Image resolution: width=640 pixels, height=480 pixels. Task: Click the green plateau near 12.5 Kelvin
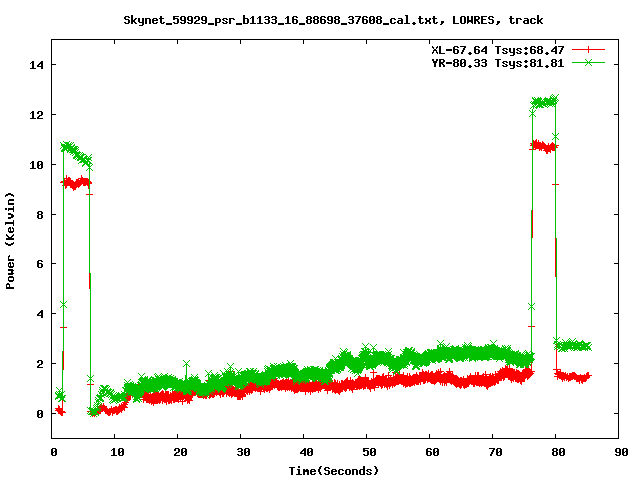point(544,102)
